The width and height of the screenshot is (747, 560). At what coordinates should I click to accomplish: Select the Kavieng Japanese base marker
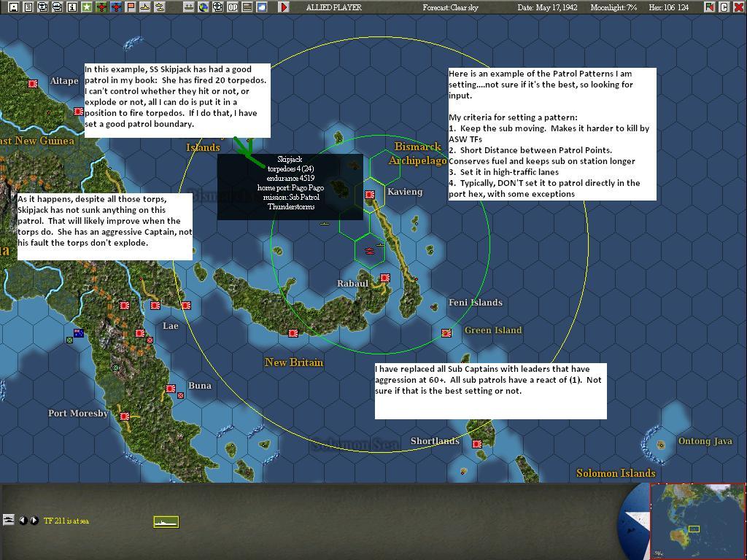click(x=370, y=195)
